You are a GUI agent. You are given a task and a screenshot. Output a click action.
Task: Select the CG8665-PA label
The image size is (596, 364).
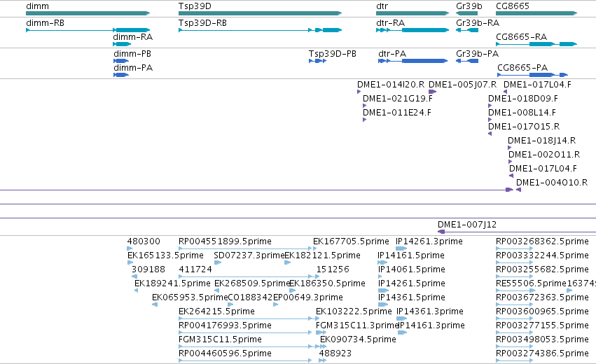[522, 68]
